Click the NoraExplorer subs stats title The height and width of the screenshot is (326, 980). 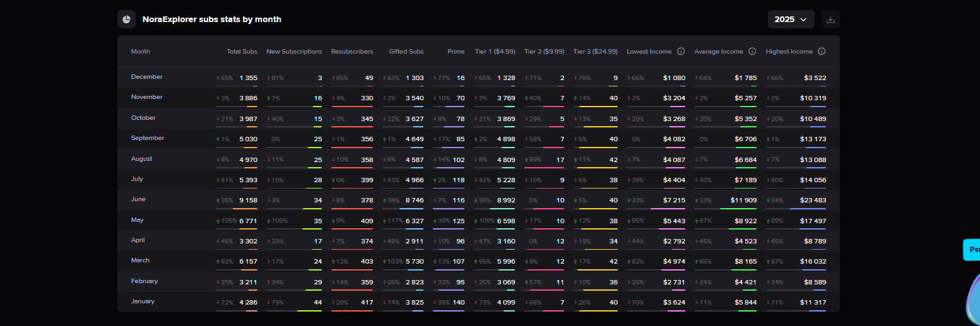212,20
